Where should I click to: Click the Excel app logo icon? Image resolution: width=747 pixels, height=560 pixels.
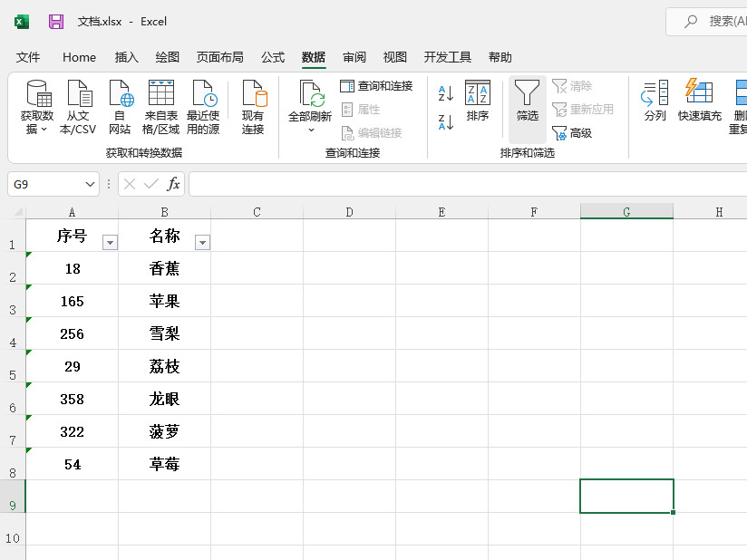[x=22, y=22]
